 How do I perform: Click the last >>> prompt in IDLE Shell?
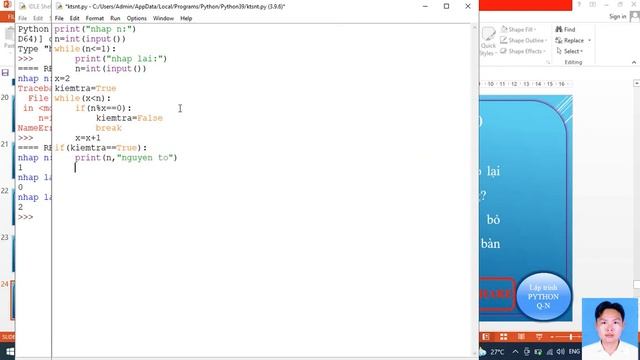(25, 217)
